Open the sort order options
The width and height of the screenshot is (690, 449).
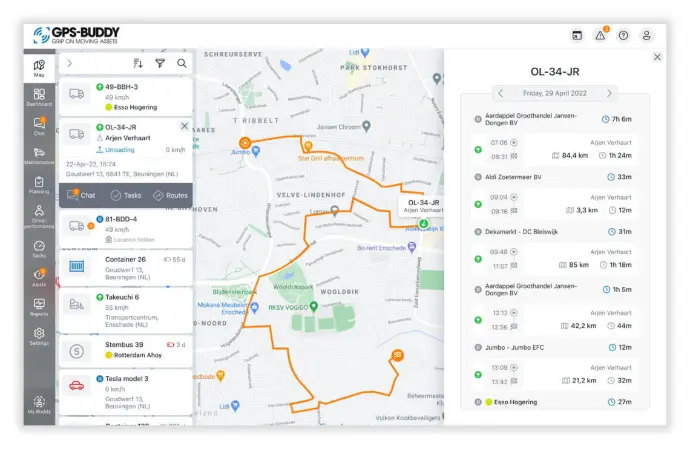(138, 63)
